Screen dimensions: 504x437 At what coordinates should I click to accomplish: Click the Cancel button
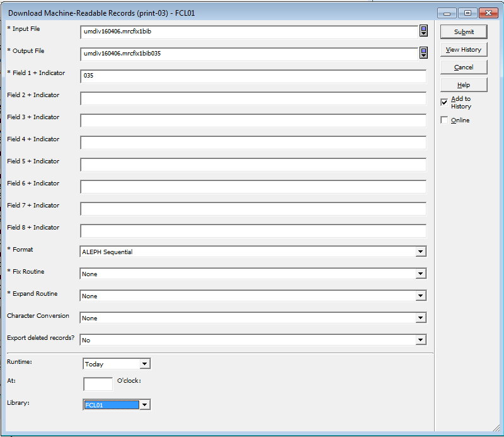(463, 67)
